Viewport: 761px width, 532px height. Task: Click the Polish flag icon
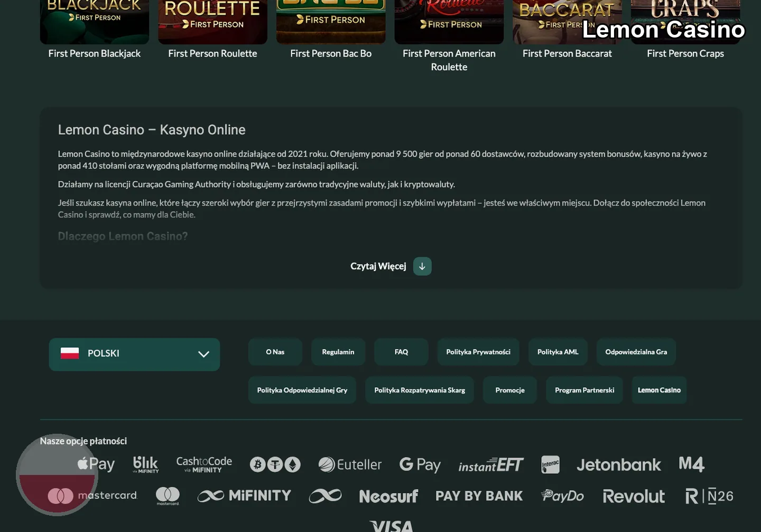(x=70, y=353)
